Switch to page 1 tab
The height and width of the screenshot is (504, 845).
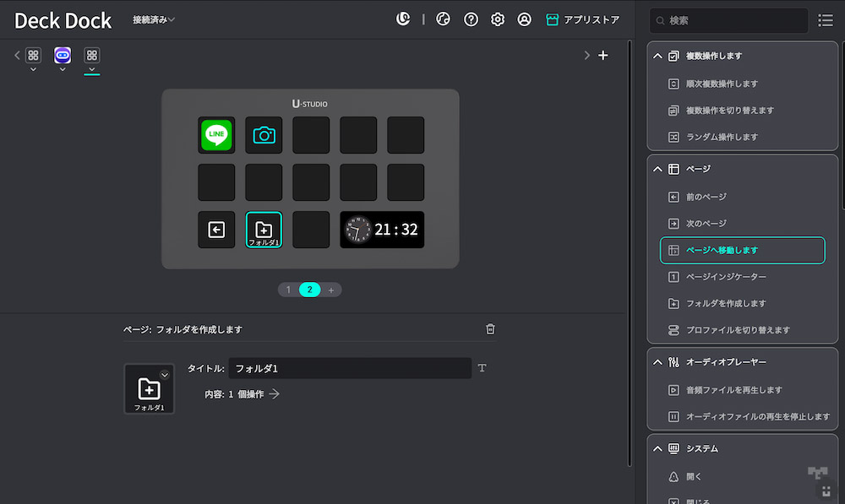288,290
